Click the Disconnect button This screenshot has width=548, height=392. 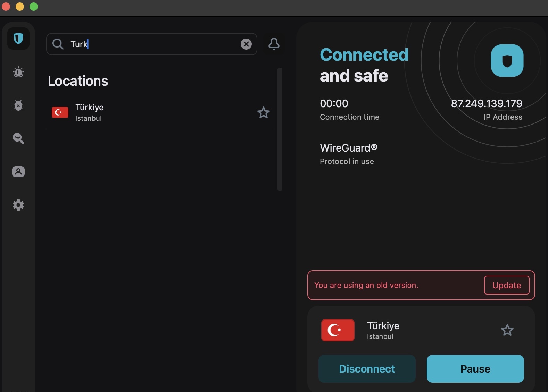[367, 369]
